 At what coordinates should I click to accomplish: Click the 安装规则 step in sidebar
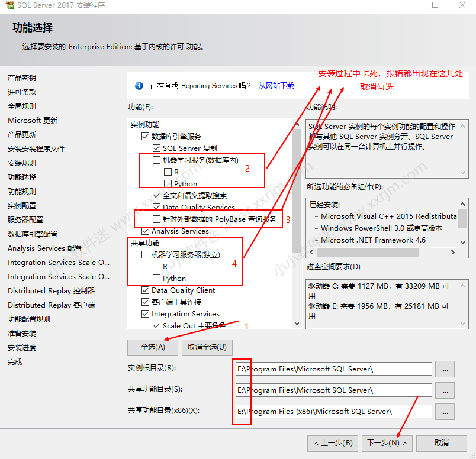(x=22, y=163)
